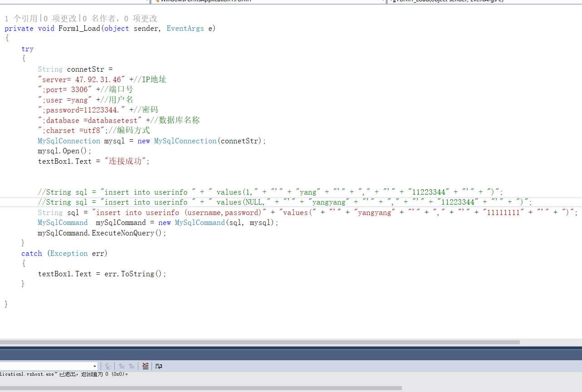Screen dimensions: 582x392
Task: Click 'new MySqlConnection(connetStr)' expression
Action: 200,141
